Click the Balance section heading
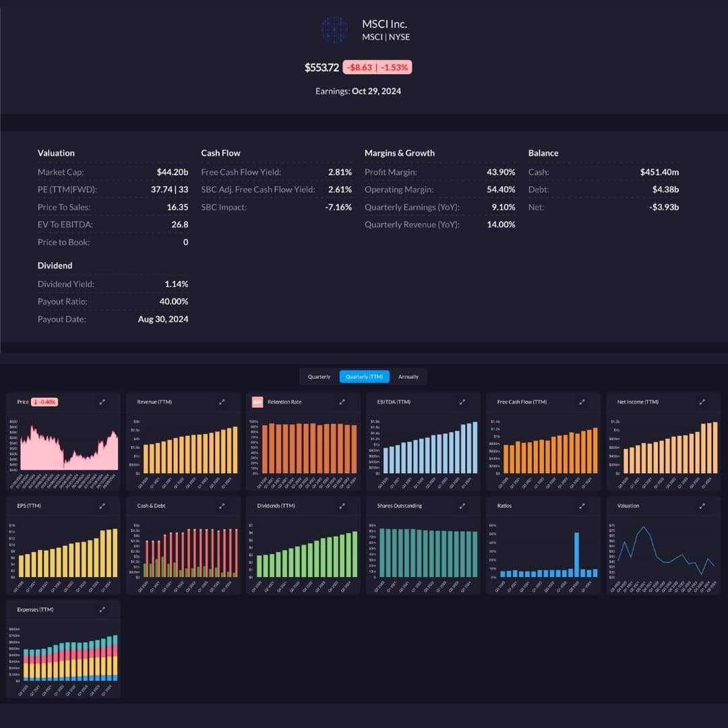 pos(543,153)
